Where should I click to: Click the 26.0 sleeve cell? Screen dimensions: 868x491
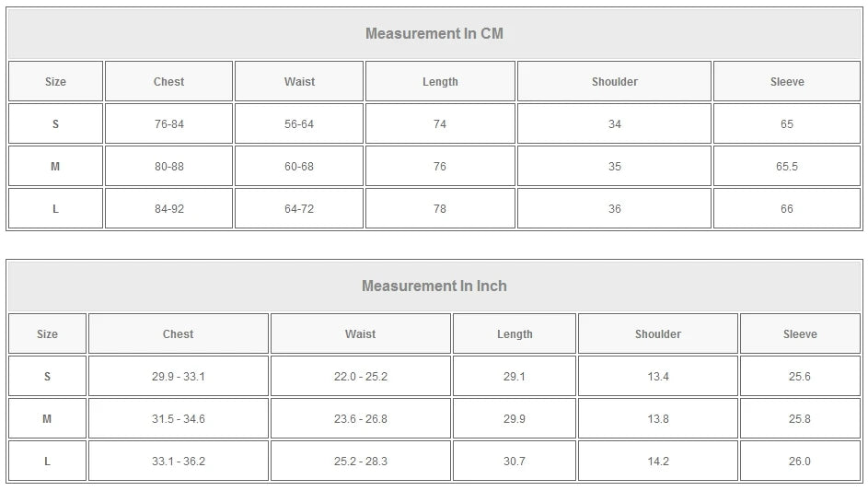point(800,462)
